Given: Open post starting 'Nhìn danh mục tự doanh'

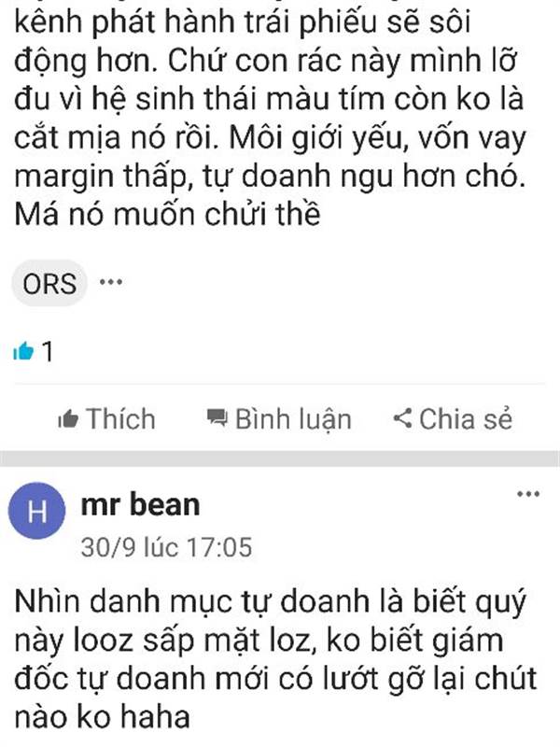Looking at the screenshot, I should click(x=275, y=659).
